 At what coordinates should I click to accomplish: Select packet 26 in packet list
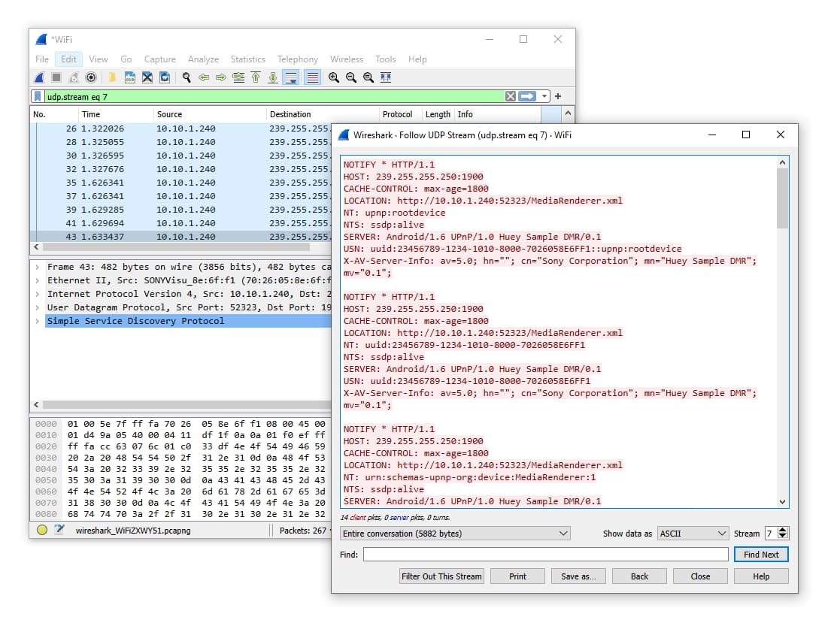pos(181,129)
